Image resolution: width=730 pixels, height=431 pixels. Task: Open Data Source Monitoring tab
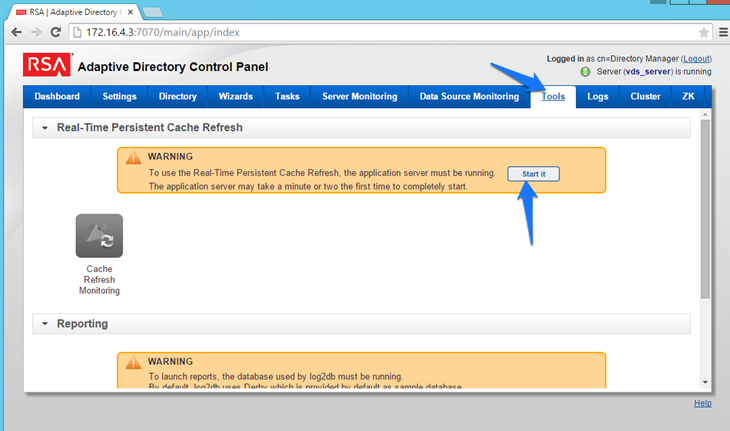pos(469,96)
